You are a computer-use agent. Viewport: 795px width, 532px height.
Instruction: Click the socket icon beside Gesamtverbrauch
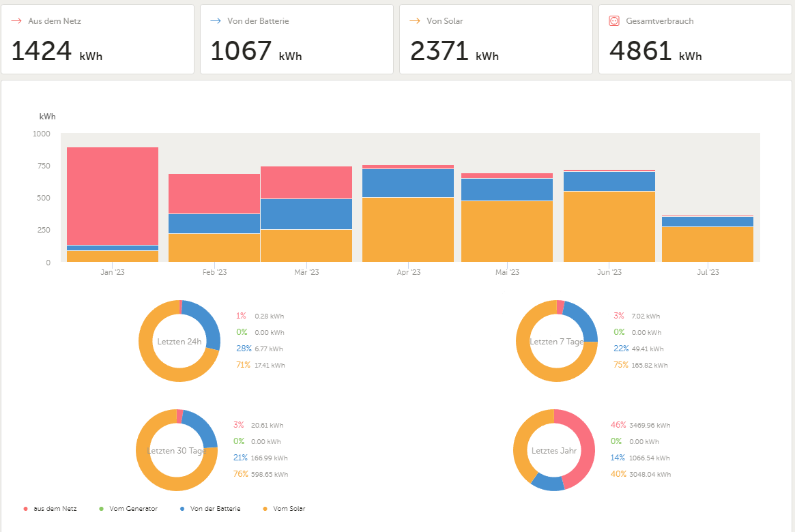coord(614,20)
